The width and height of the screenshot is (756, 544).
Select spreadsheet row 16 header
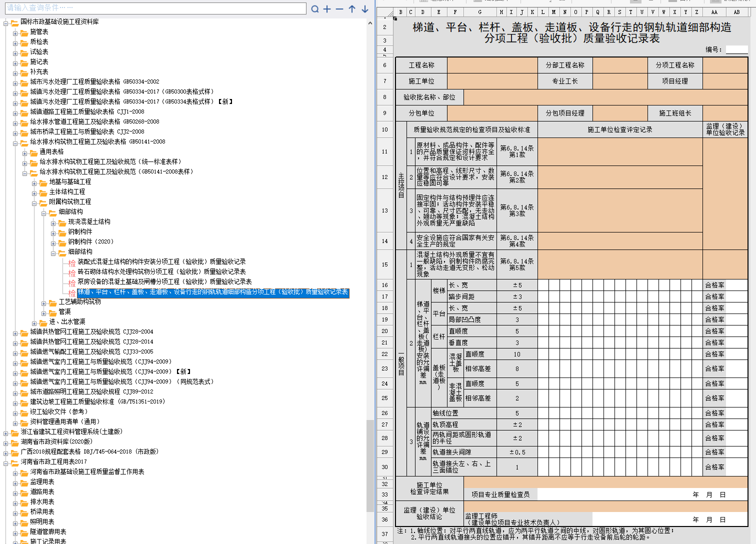[385, 285]
